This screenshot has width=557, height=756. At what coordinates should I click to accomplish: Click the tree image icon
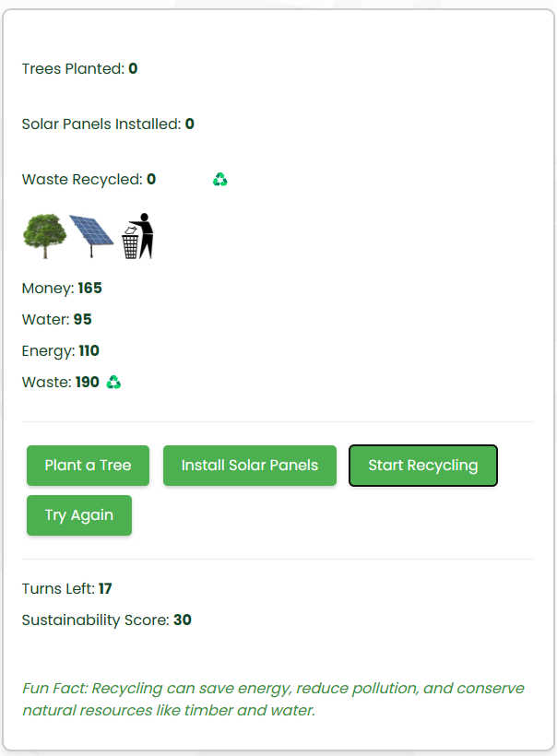click(44, 235)
